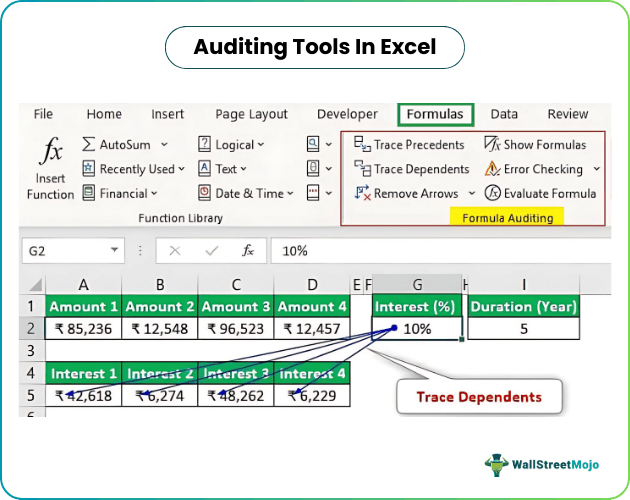Click the Remove Arrows label
Screen dimensions: 630x500
(416, 194)
